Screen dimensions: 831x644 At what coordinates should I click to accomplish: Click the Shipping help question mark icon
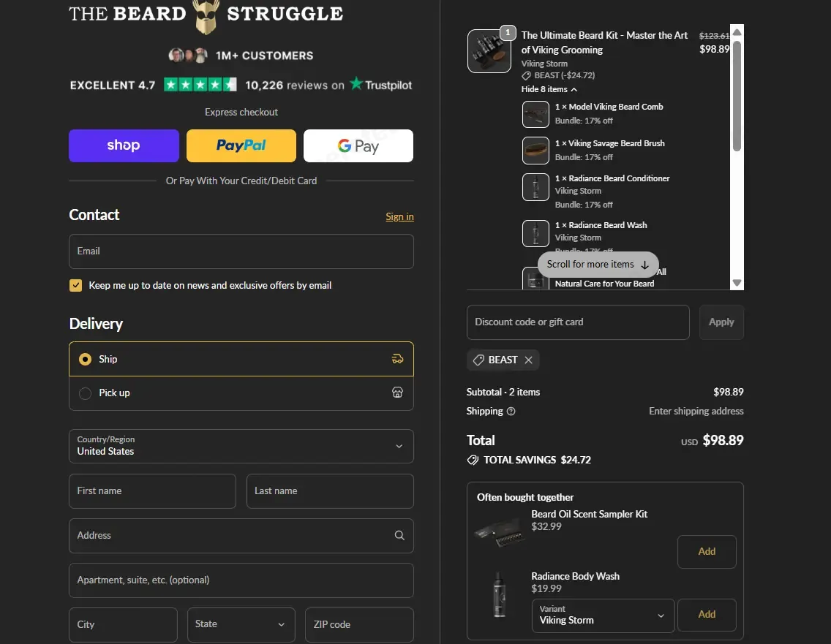(x=511, y=411)
